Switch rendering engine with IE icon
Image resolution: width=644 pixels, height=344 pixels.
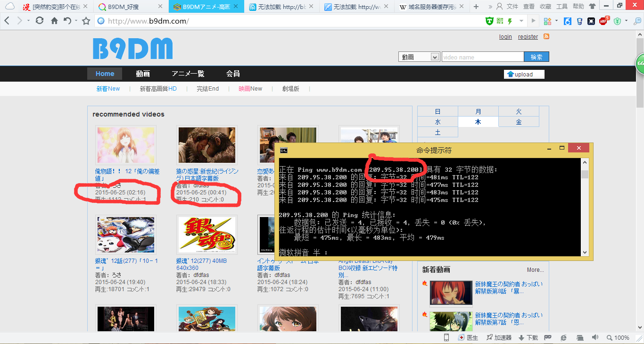coord(563,337)
